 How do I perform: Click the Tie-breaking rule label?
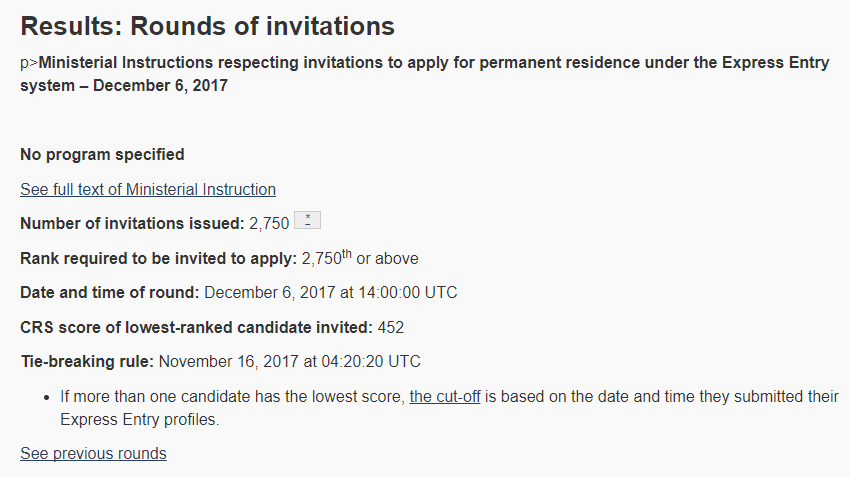point(87,362)
